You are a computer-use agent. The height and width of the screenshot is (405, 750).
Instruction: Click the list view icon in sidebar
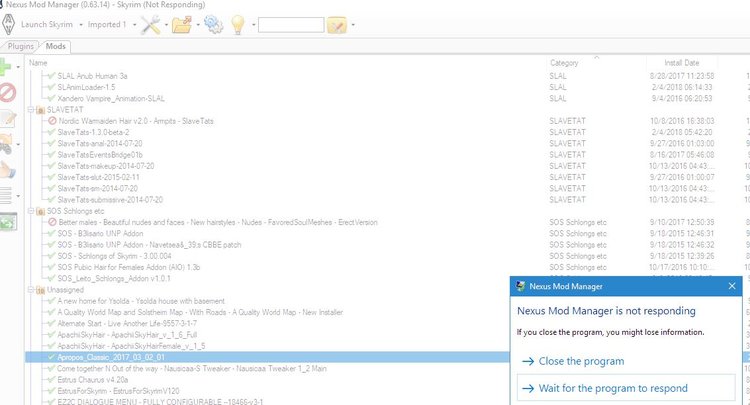tap(6, 195)
